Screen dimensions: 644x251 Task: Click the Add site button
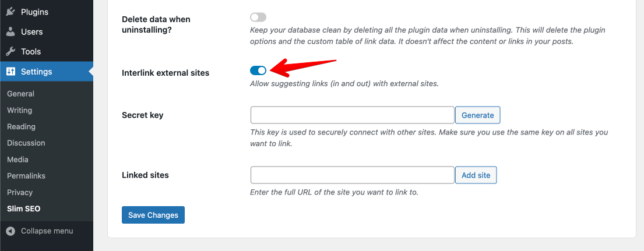[476, 175]
